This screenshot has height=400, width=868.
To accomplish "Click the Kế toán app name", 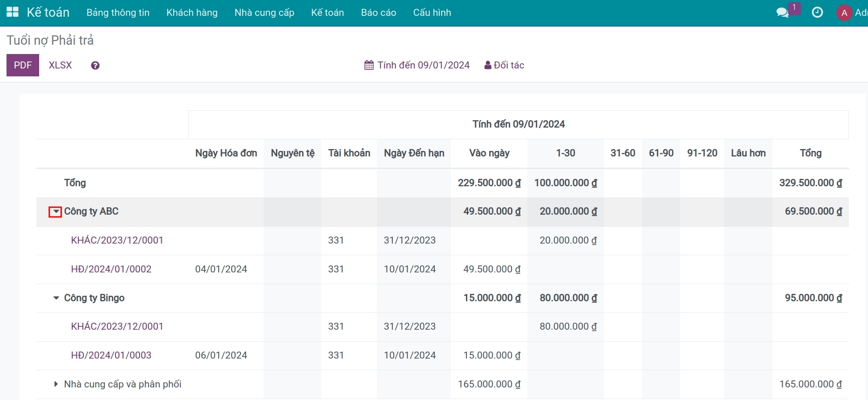I will coord(48,13).
